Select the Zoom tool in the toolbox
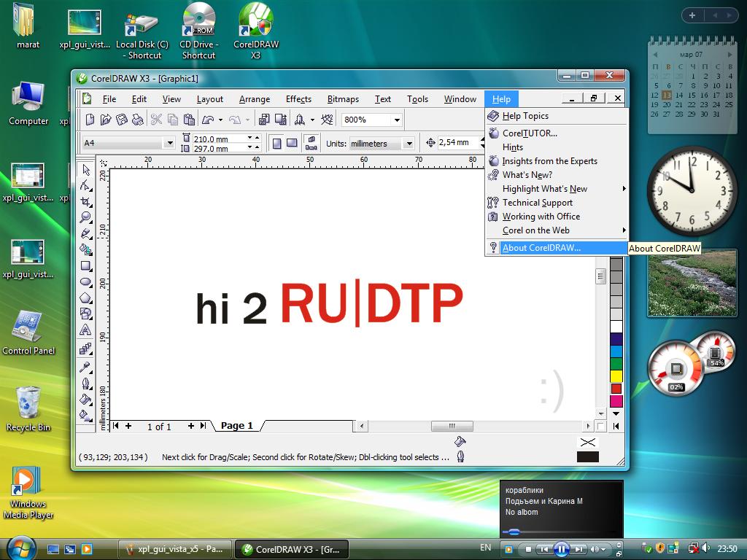Image resolution: width=747 pixels, height=560 pixels. pyautogui.click(x=86, y=217)
